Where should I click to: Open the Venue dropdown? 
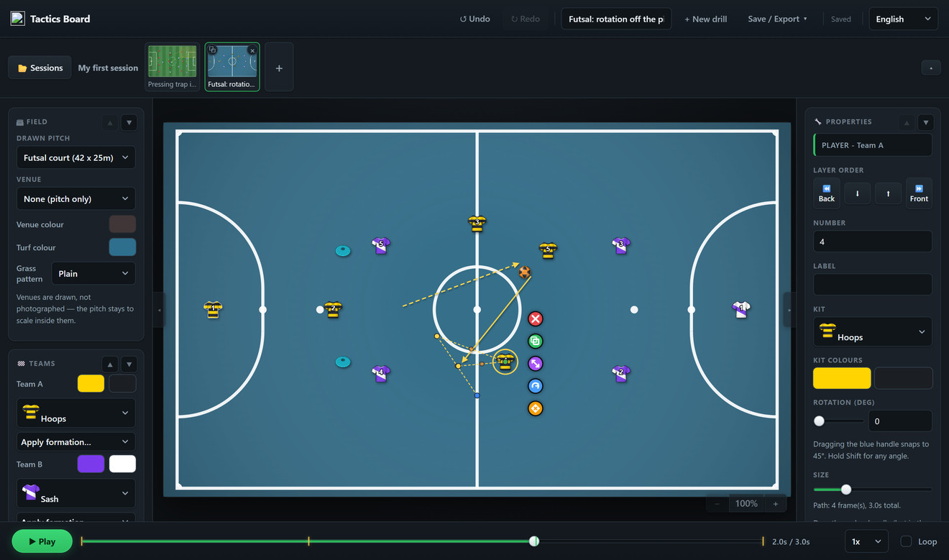click(x=75, y=198)
